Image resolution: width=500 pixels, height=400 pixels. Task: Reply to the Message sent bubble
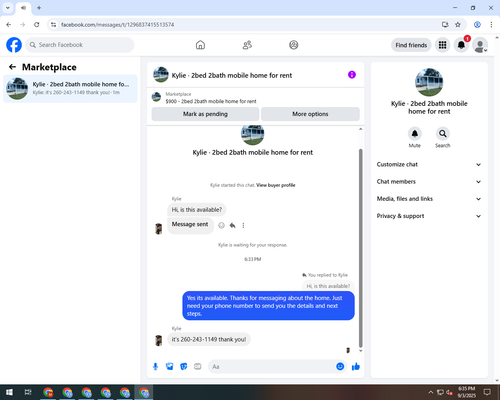pyautogui.click(x=232, y=225)
